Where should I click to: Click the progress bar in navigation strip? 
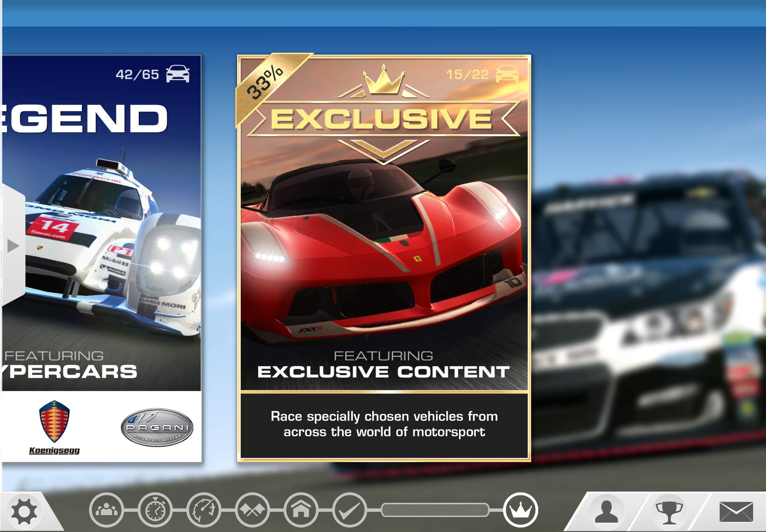pos(435,510)
